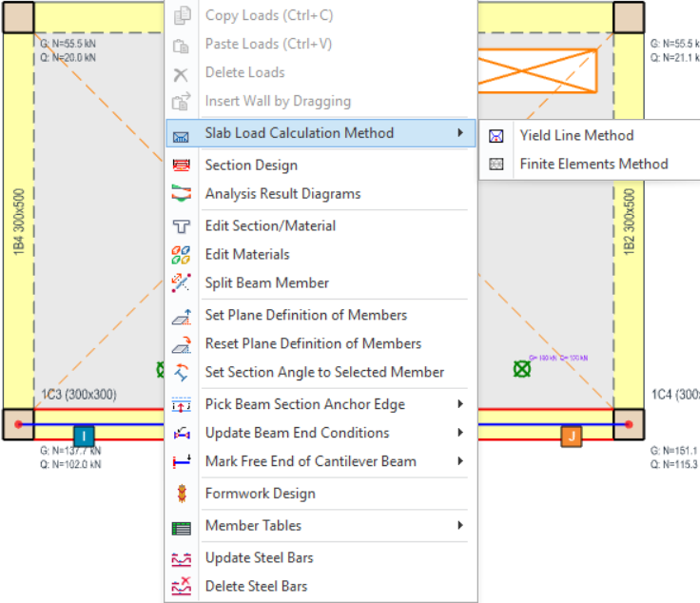Select Set Section Angle to Selected Member
Image resolution: width=700 pixels, height=603 pixels.
[324, 372]
